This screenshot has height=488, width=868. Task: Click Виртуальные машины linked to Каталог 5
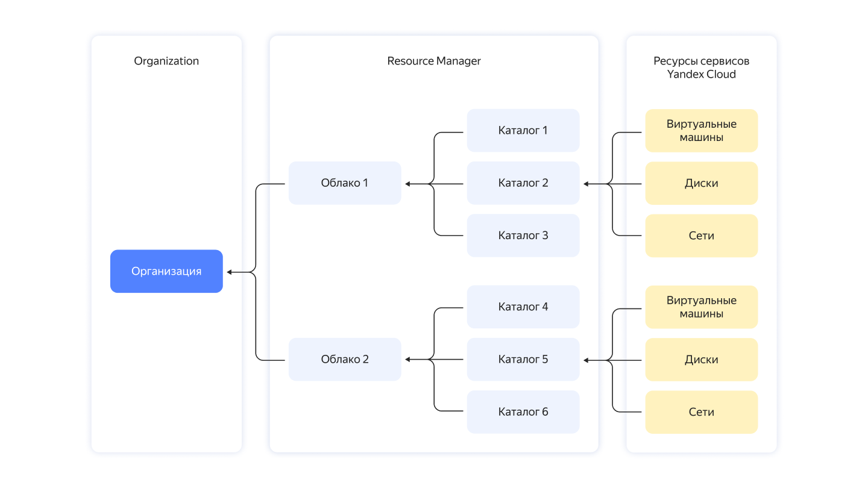pos(701,307)
